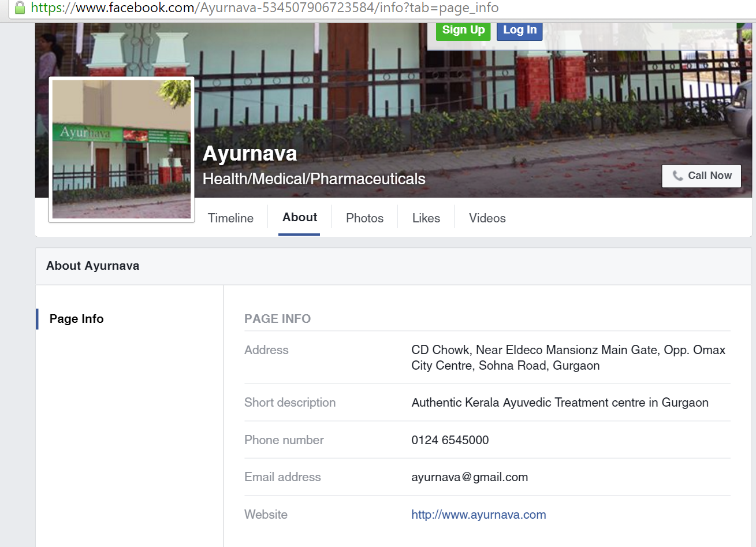The width and height of the screenshot is (756, 547).
Task: Click the Address field label
Action: [x=266, y=350]
